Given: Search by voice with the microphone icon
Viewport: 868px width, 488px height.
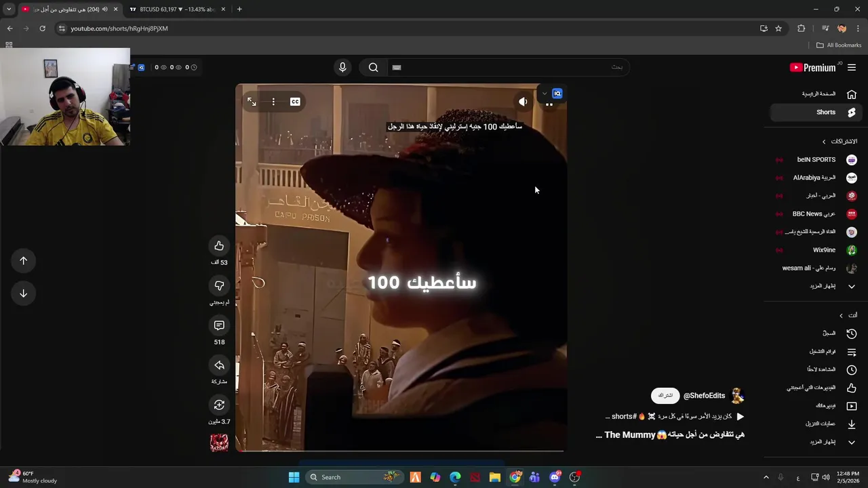Looking at the screenshot, I should pos(342,67).
